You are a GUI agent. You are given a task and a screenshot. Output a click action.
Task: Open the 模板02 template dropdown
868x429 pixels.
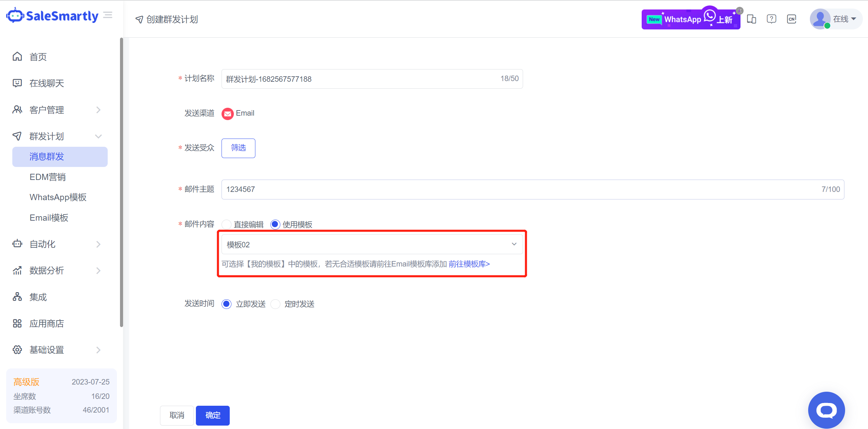click(x=372, y=244)
